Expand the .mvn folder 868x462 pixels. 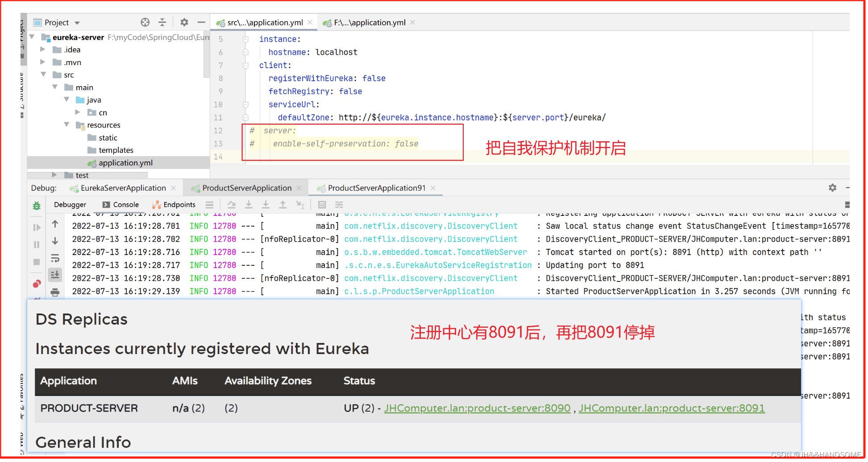[x=43, y=62]
